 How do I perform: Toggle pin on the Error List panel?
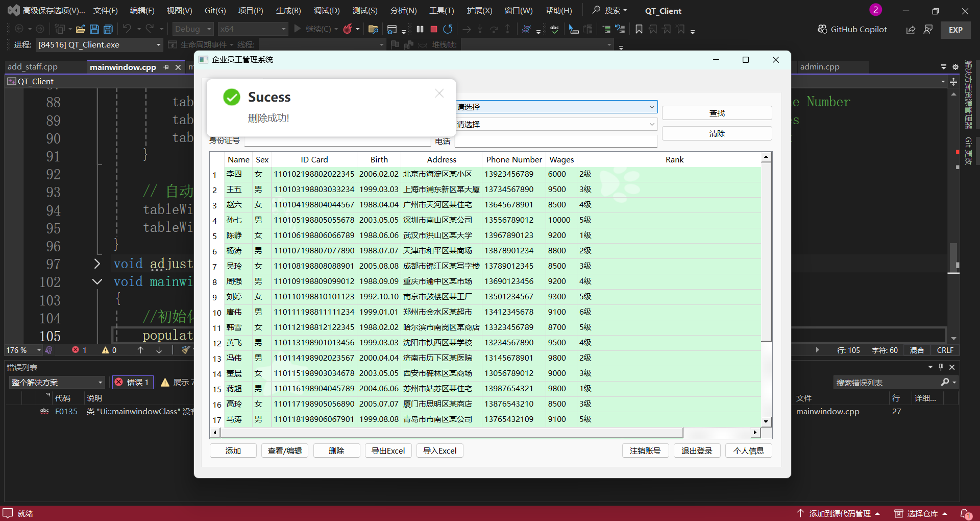coord(941,367)
